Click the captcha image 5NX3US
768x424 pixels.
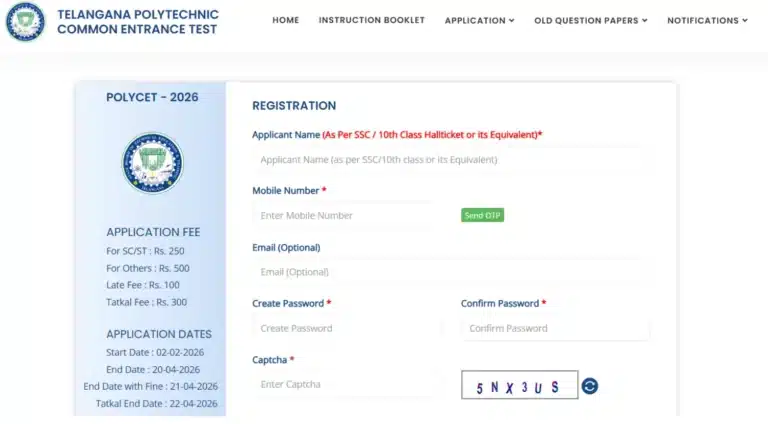point(520,385)
